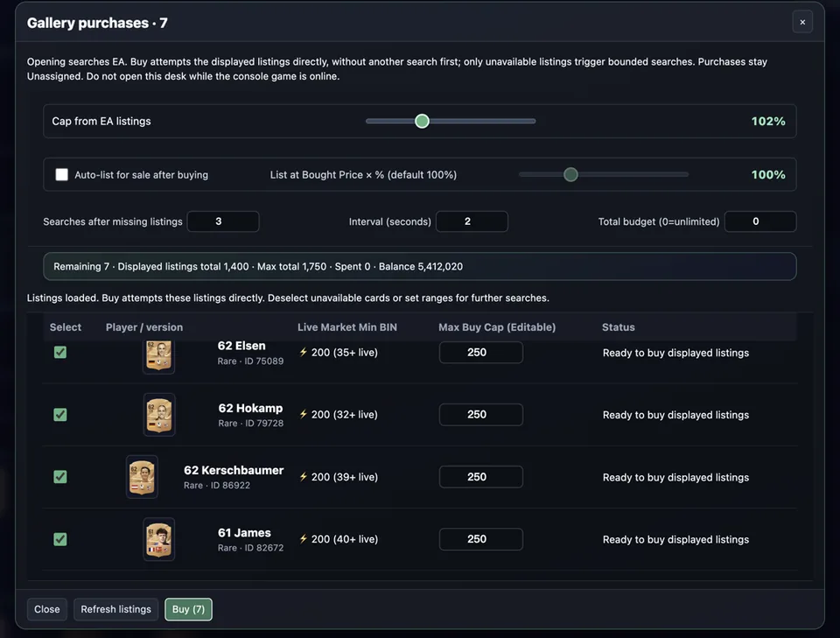Screen dimensions: 840x638
Task: Adjust the Cap from EA listings slider handle
Action: [422, 121]
